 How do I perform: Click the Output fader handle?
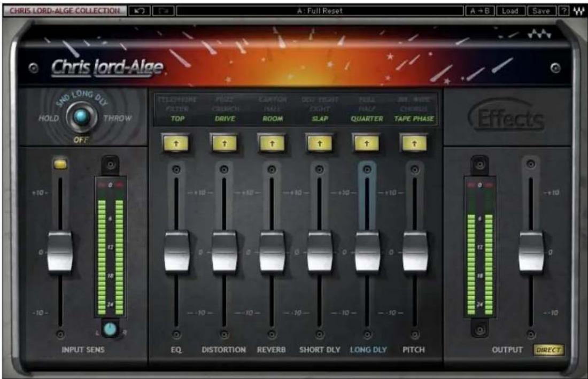click(531, 251)
